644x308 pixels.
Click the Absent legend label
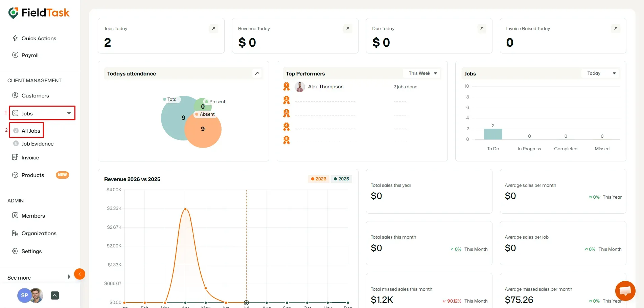click(x=205, y=114)
